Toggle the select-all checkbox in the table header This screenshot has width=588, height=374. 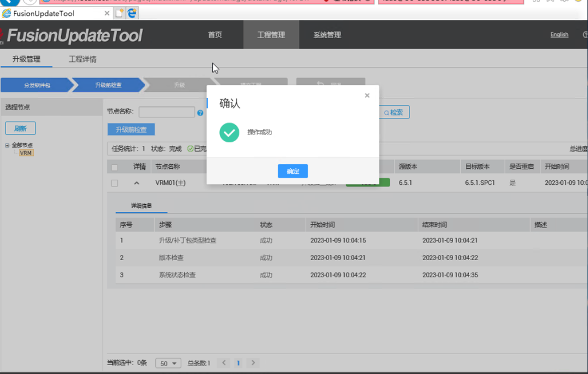pyautogui.click(x=114, y=168)
